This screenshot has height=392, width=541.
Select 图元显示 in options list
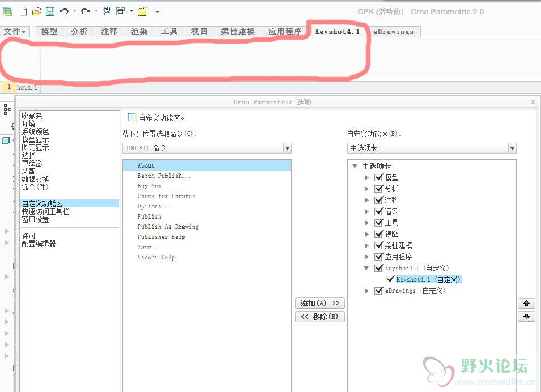pos(35,147)
